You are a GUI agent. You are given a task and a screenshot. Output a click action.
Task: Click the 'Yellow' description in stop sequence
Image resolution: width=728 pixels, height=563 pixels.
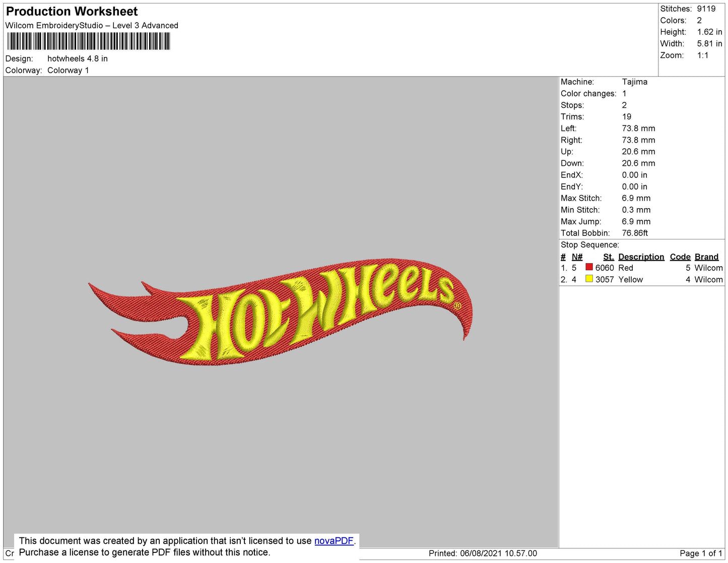[x=630, y=280]
